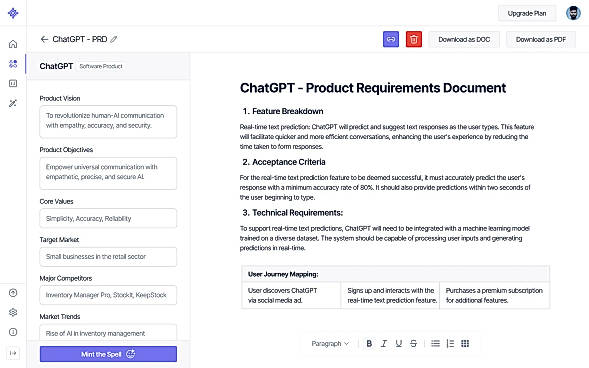Click the Major Competitors input field
The image size is (589, 368).
(108, 295)
